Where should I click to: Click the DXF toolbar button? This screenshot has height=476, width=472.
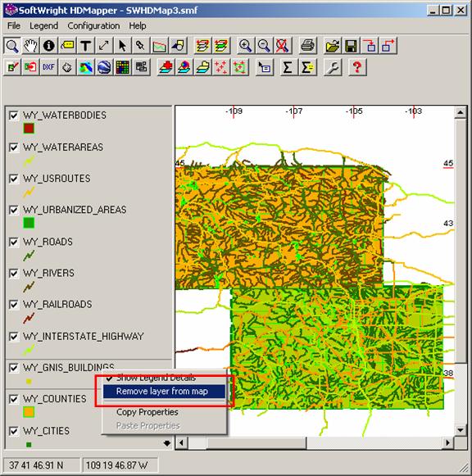click(x=49, y=67)
